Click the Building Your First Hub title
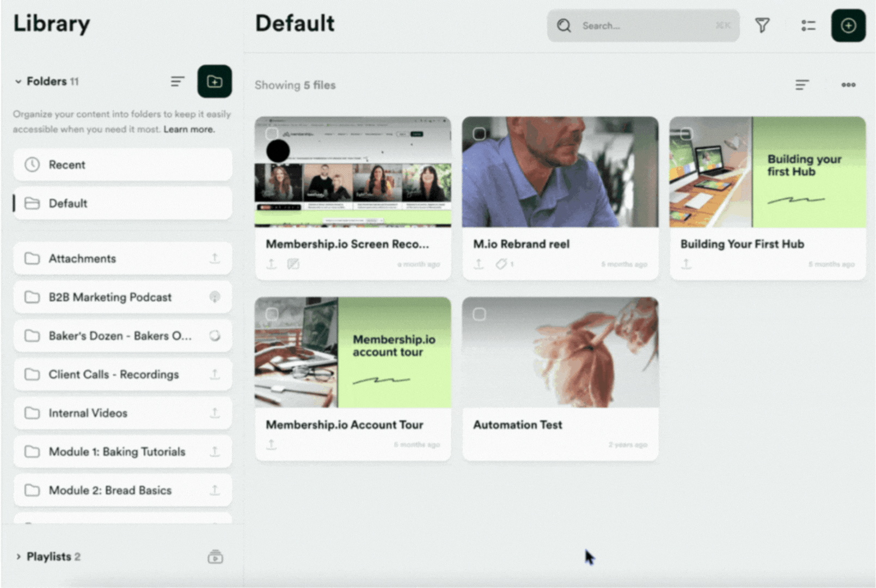Viewport: 876px width, 588px height. [742, 244]
